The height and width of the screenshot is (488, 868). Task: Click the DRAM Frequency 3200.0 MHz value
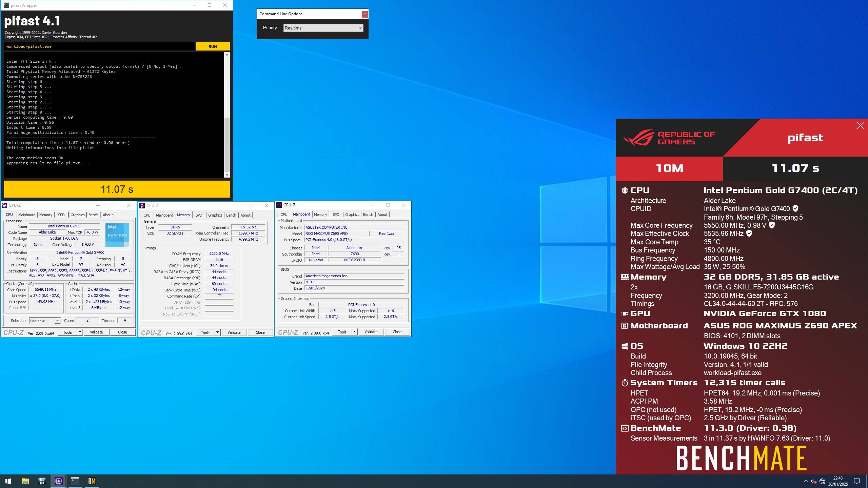(219, 253)
